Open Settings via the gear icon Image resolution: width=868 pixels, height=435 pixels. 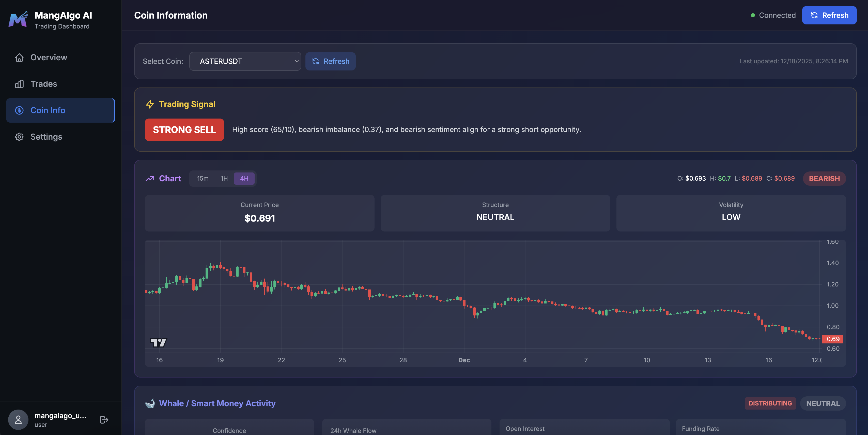tap(19, 137)
